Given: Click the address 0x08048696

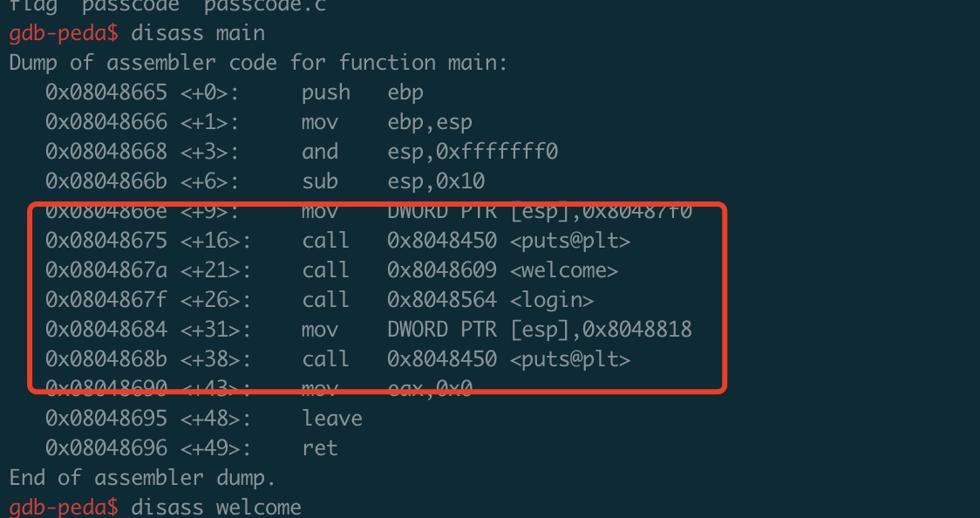Looking at the screenshot, I should tap(105, 448).
